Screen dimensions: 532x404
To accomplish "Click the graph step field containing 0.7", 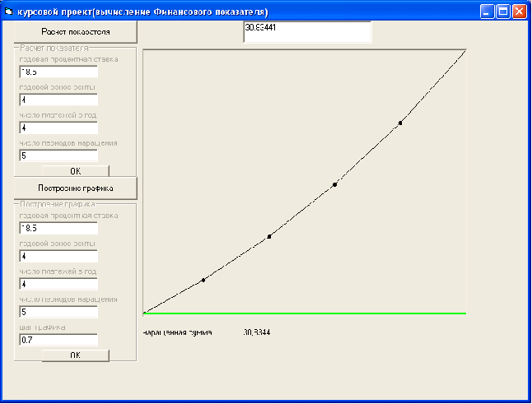I will [x=58, y=340].
